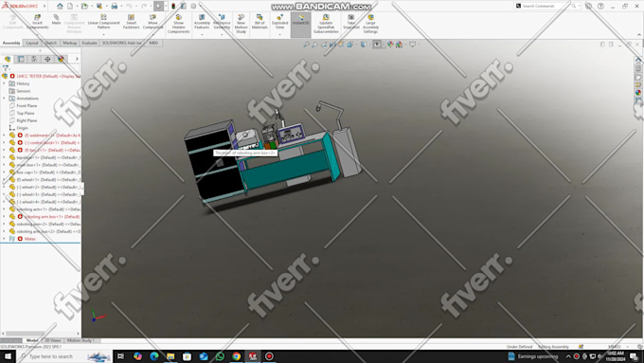
Task: Click the View Settings monitor icon
Action: click(x=412, y=45)
